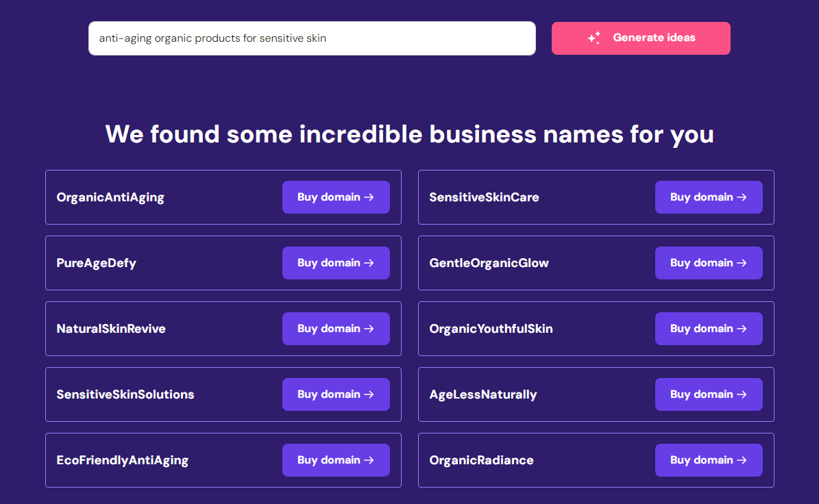Buy the domain for GentleOrganicGlow
Viewport: 819px width, 504px height.
[709, 262]
